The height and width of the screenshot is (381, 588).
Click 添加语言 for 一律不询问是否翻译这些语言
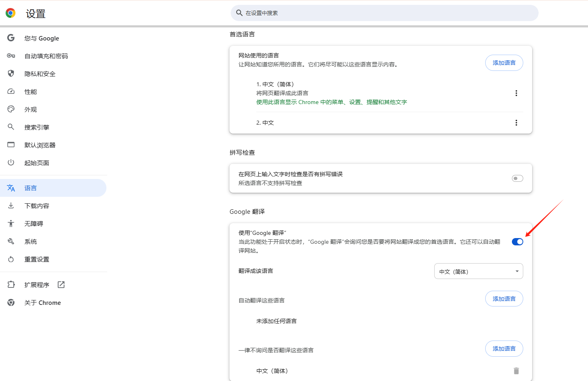(504, 349)
